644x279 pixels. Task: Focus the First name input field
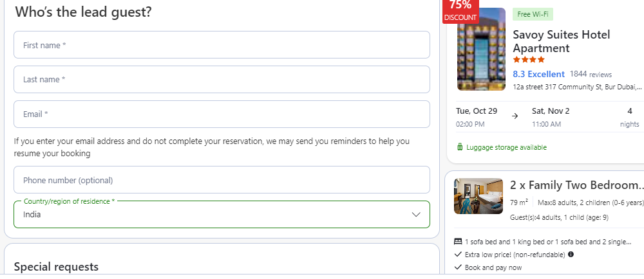(222, 45)
